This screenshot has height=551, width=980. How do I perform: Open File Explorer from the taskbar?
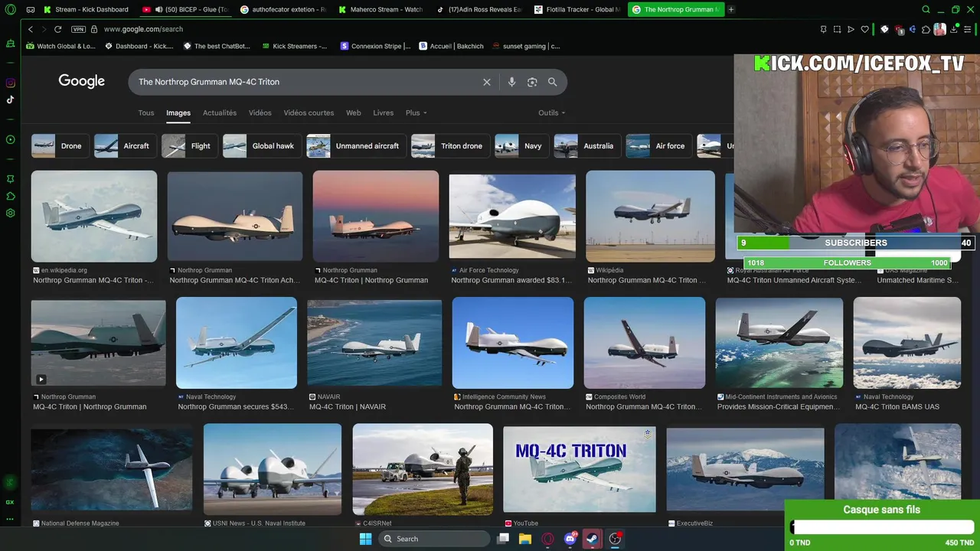(x=525, y=539)
